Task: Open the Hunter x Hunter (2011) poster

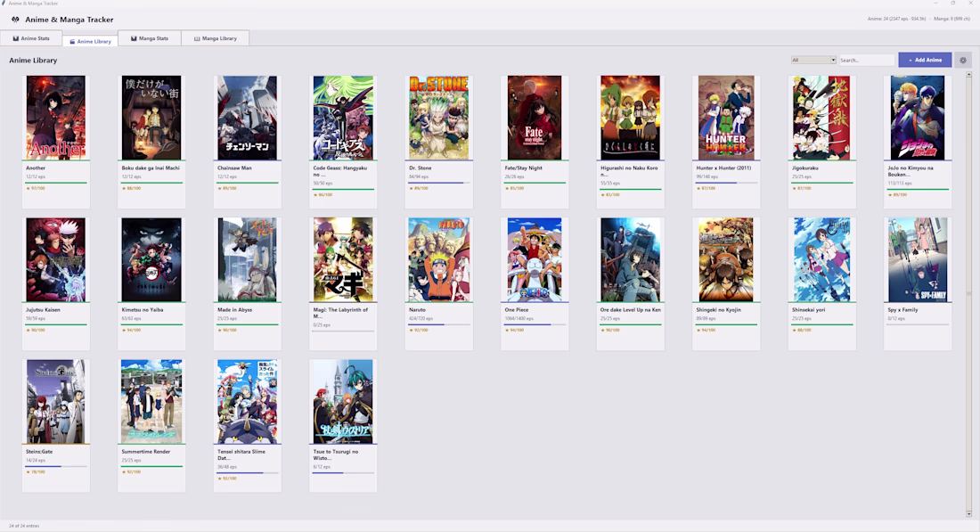Action: click(x=725, y=118)
